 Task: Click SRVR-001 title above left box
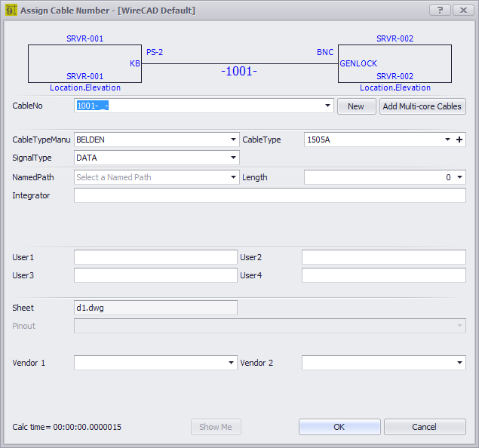85,38
